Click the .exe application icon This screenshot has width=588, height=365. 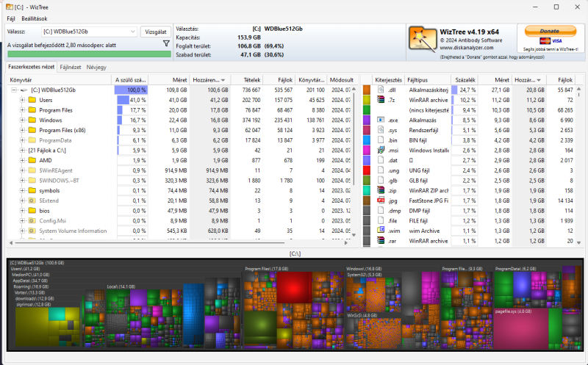click(381, 120)
